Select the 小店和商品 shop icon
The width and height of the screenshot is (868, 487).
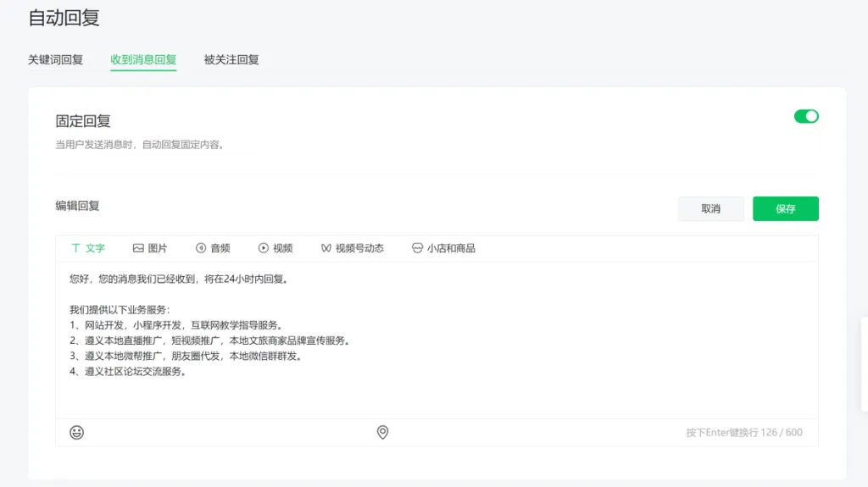pos(417,248)
